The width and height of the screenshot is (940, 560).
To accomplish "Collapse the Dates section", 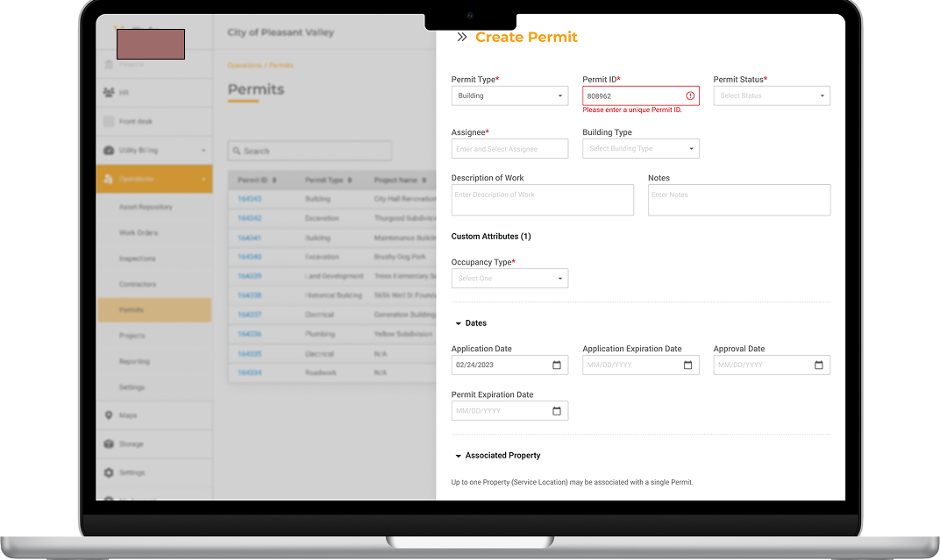I will [x=458, y=323].
